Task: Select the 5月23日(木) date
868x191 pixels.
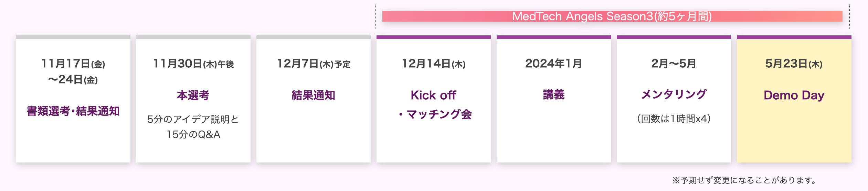Action: (x=794, y=64)
